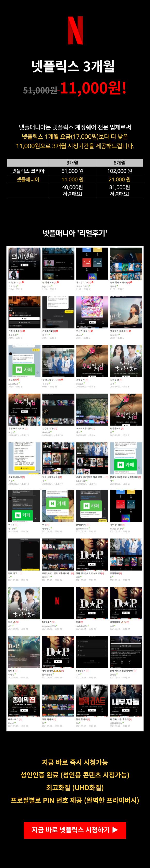Open the MINE1040 review thumbnail
Image resolution: width=150 pixels, height=868 pixels.
[x=92, y=458]
